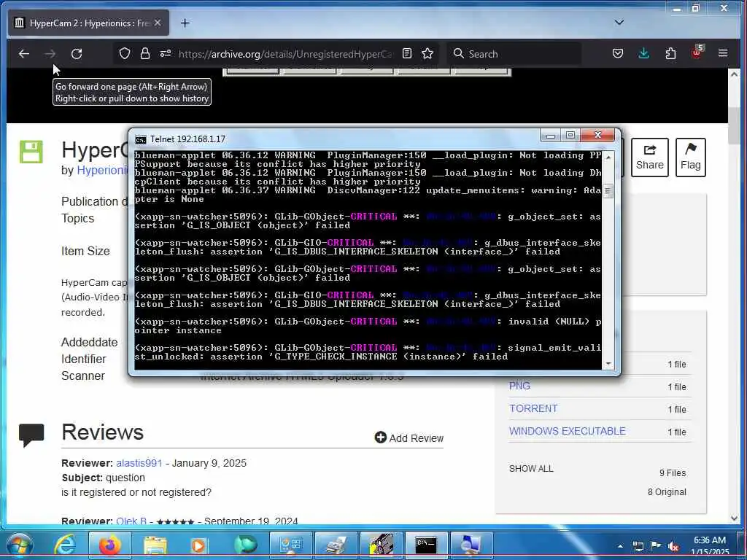Viewport: 747px width, 560px height.
Task: Reload the archive.org page
Action: [77, 54]
